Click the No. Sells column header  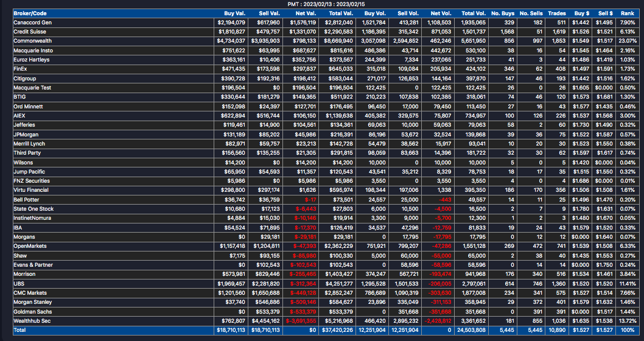coord(531,13)
